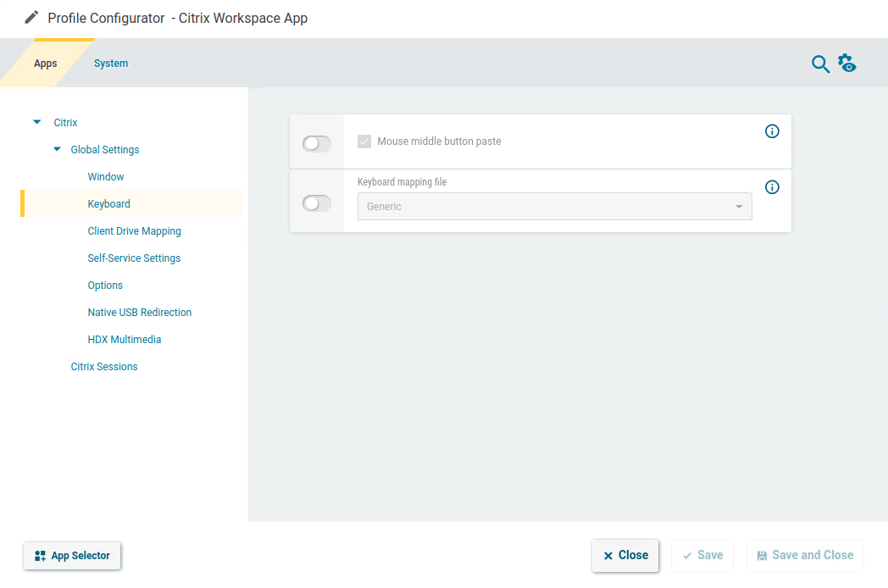Click the Mouse middle button paste checkbox
Screen dimensions: 888x588
coord(364,141)
